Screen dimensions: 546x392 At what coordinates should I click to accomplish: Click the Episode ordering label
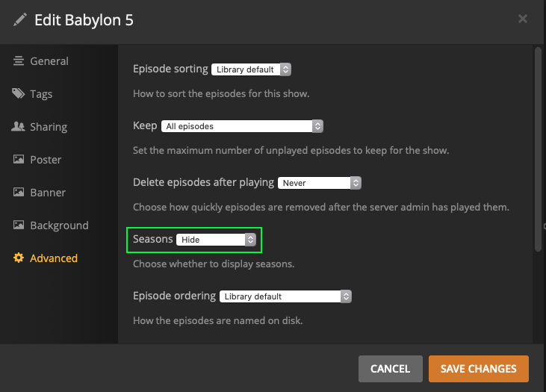tap(175, 296)
